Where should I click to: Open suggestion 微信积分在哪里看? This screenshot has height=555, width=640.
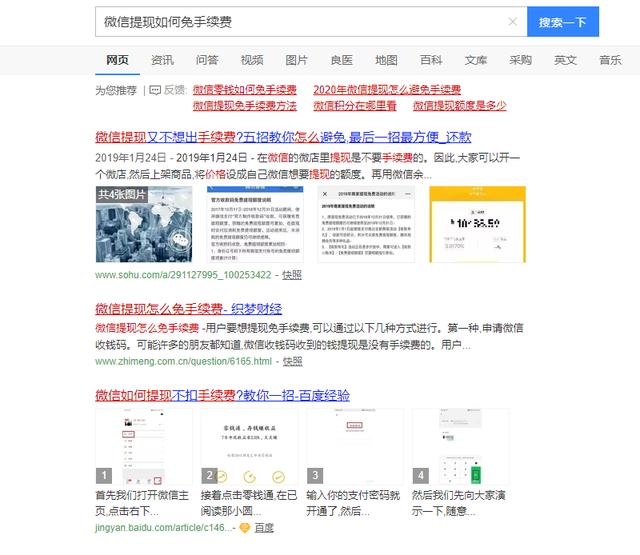(x=355, y=106)
